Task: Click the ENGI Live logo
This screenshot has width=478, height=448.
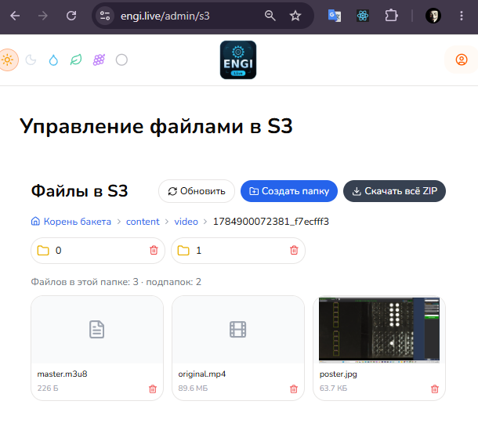Action: coord(238,60)
